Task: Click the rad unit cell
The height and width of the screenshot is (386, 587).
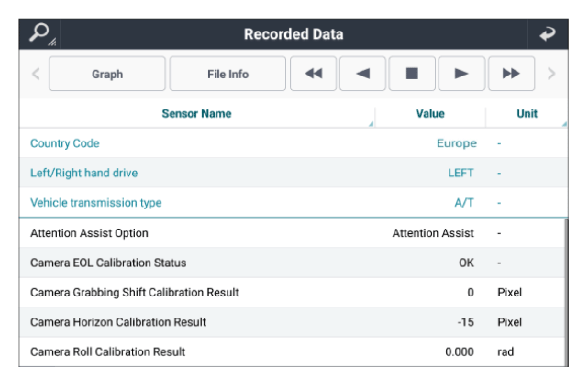Action: click(505, 352)
